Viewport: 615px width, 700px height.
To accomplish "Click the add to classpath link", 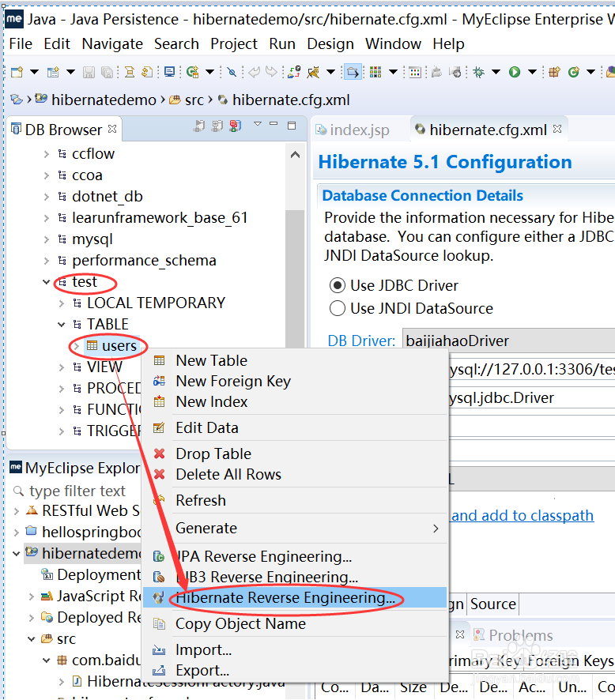I will tap(523, 516).
